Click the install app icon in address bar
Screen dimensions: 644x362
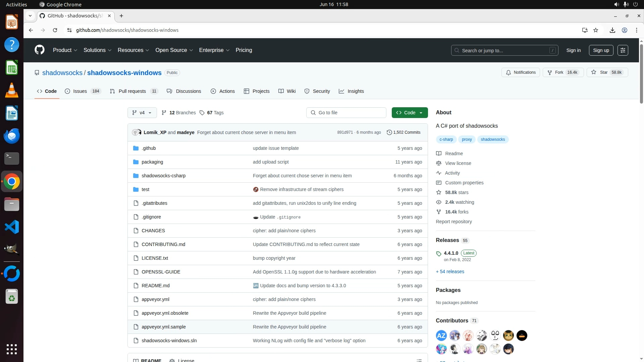[585, 30]
